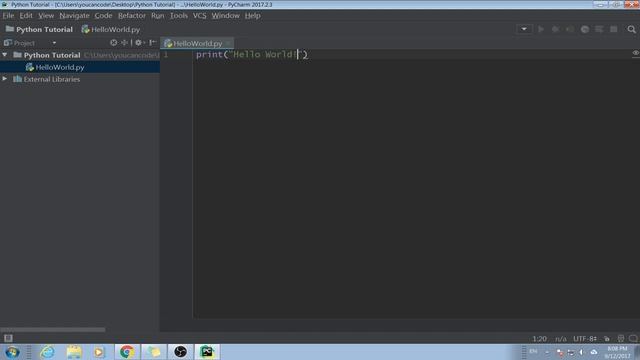Open the run configuration dropdown
Image resolution: width=640 pixels, height=360 pixels.
(x=524, y=29)
